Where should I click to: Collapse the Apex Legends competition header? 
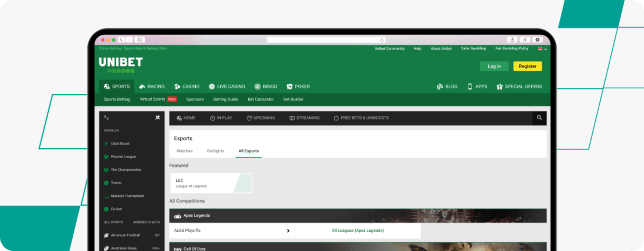tap(358, 216)
